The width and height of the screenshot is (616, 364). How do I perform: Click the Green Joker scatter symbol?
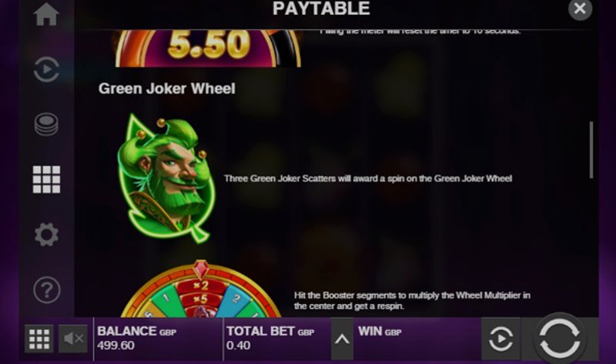pos(166,179)
